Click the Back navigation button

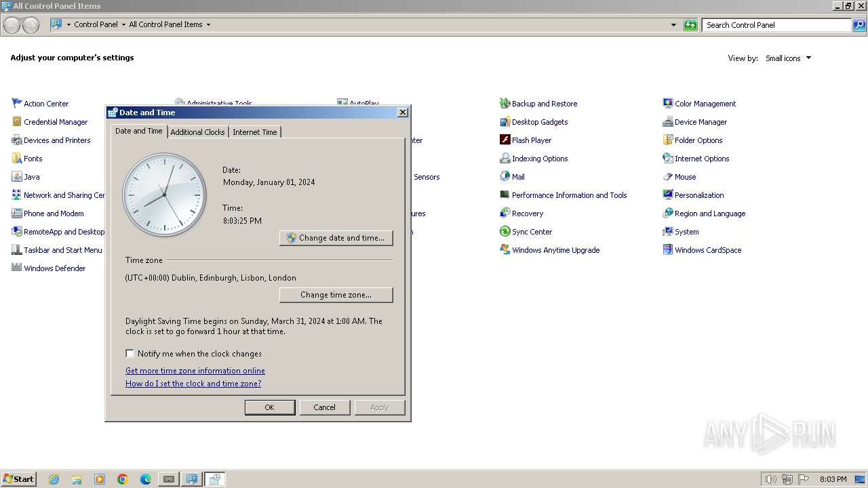(x=12, y=25)
